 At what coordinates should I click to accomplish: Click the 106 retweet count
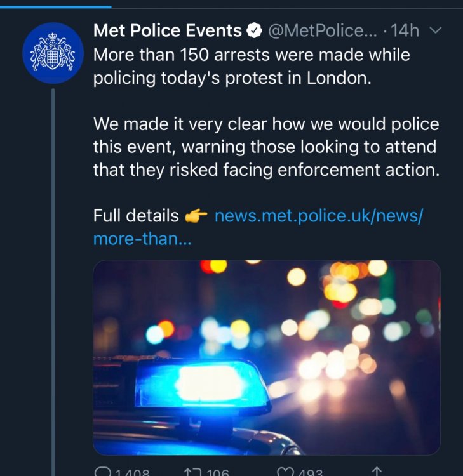click(x=218, y=473)
